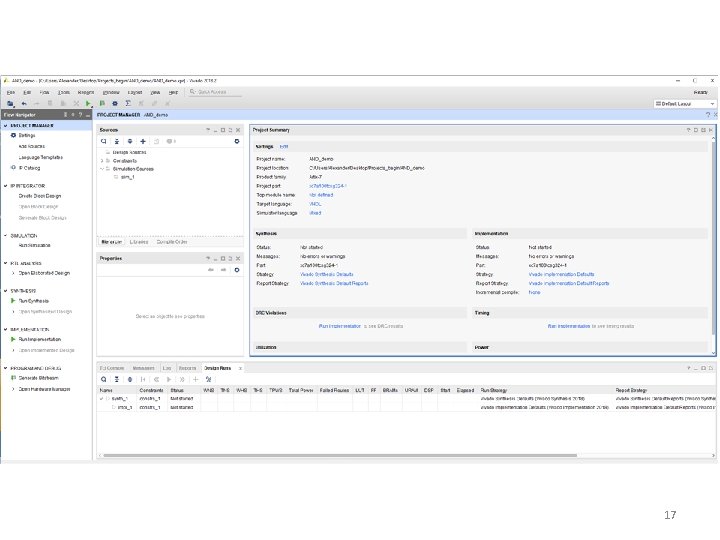The height and width of the screenshot is (540, 720).
Task: Switch to Log tab
Action: point(167,368)
